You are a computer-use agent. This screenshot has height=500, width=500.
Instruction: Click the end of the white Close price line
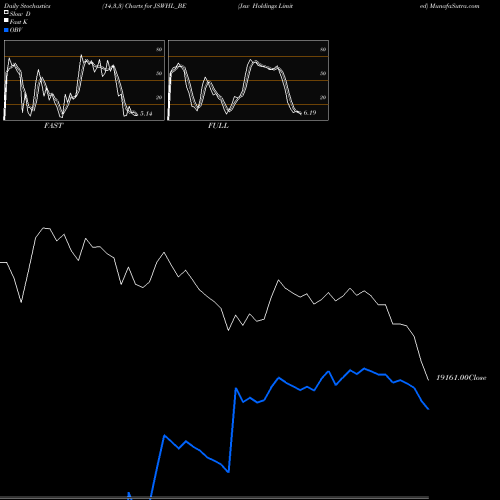pos(429,380)
